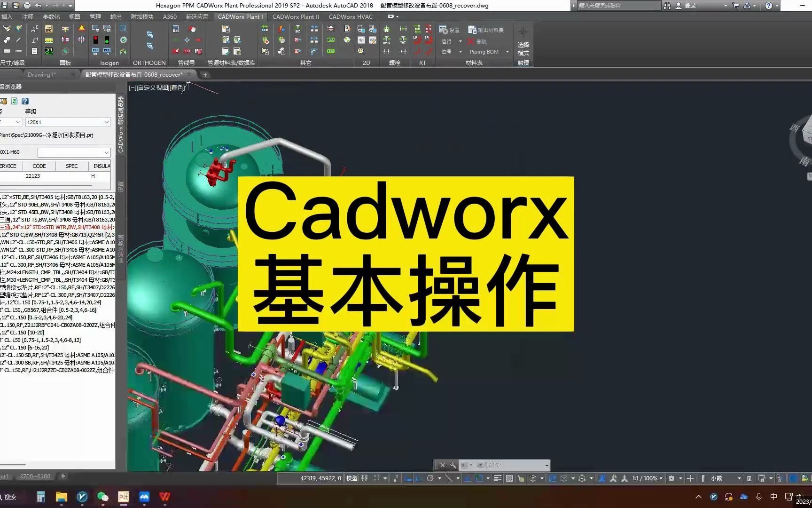Open the A360 ribbon tab
Screen dimensions: 812x508
170,16
